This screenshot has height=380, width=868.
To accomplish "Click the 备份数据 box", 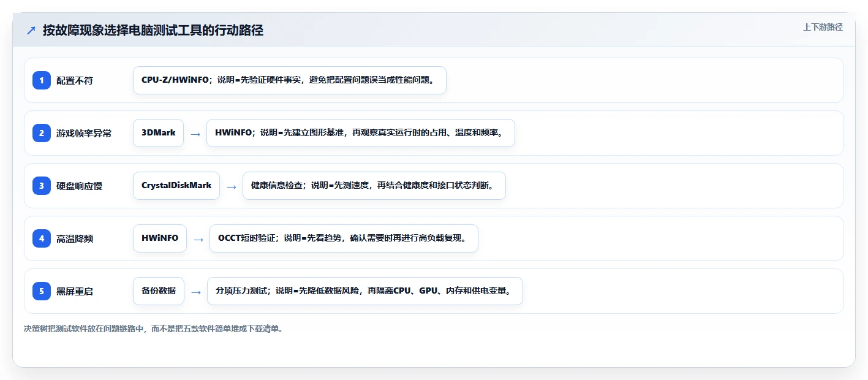I will pos(159,291).
